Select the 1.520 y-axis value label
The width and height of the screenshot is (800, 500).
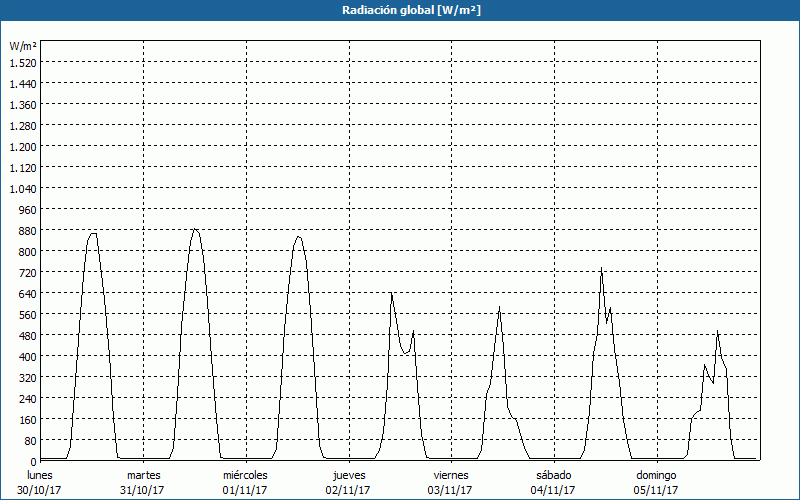[x=23, y=62]
